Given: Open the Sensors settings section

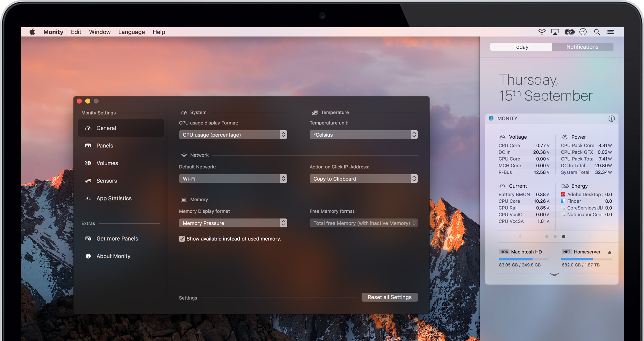Looking at the screenshot, I should [121, 181].
